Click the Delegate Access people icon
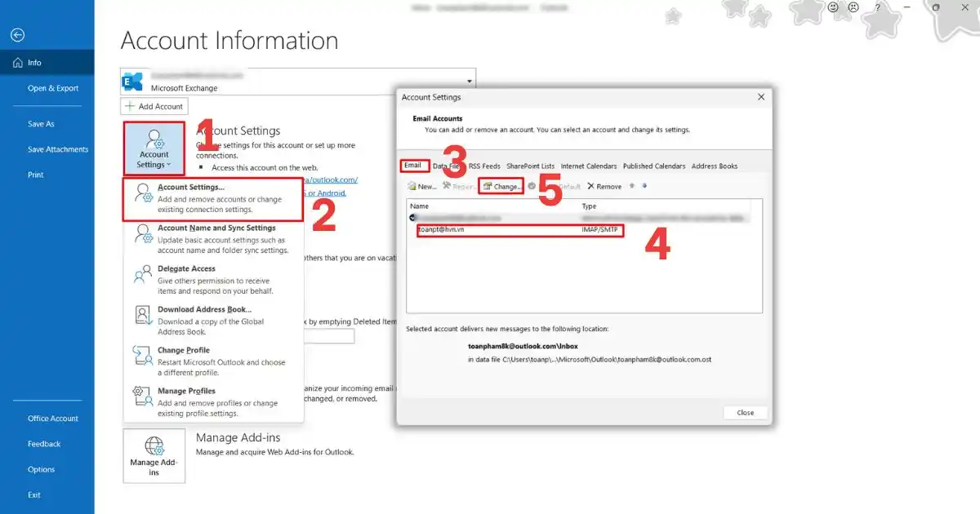The image size is (980, 514). tap(143, 274)
